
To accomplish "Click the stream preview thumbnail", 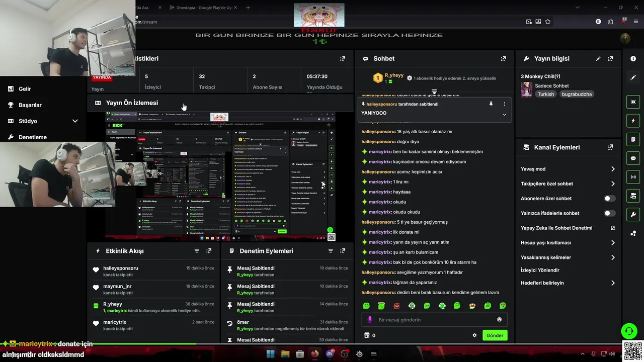I will (220, 176).
